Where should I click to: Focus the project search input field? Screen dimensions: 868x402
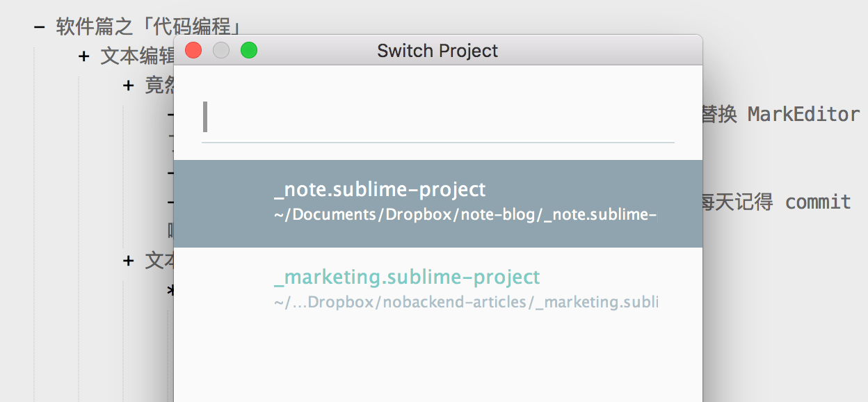click(x=438, y=117)
